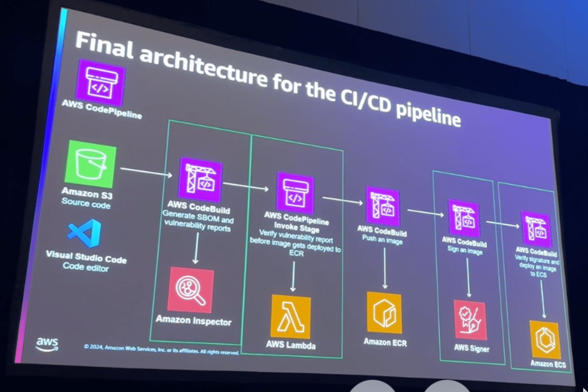Click the aws logo in slide footer
The height and width of the screenshot is (392, 588).
47,344
